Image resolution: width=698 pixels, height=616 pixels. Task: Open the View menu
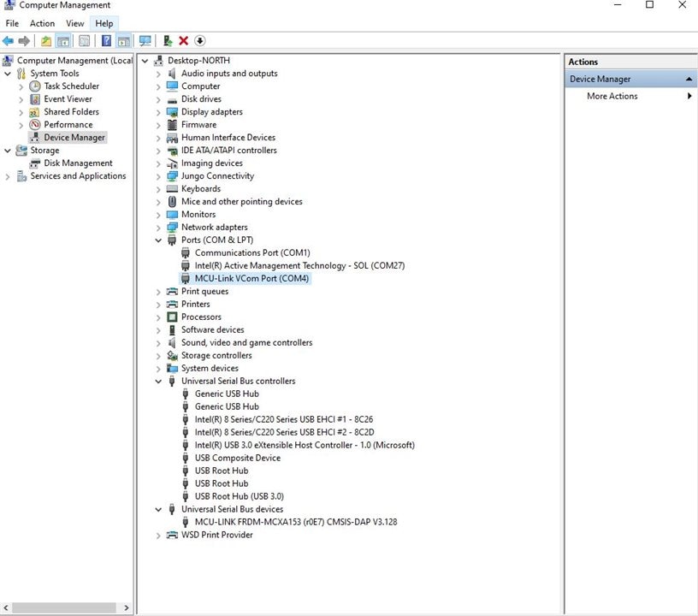pos(74,23)
